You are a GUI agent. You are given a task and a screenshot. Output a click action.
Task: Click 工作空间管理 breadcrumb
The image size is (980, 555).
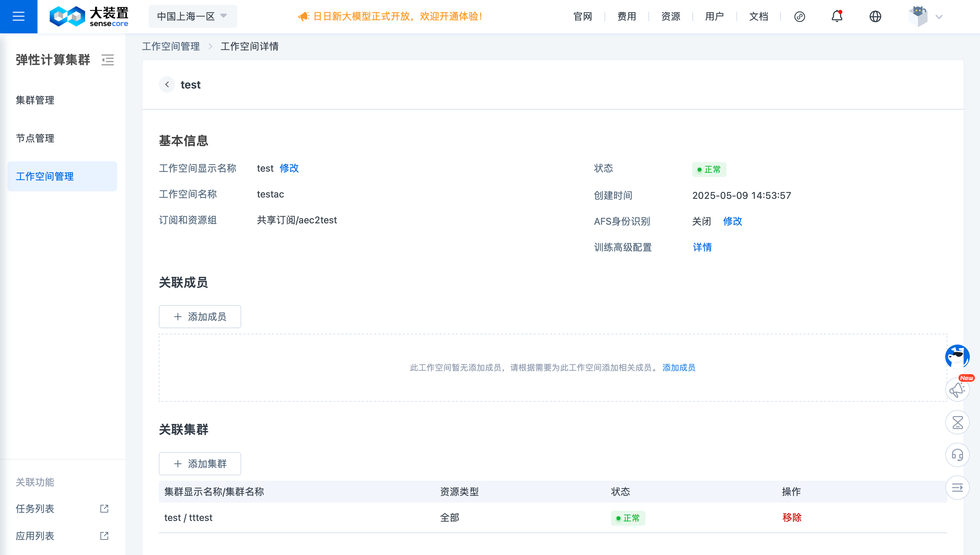[x=171, y=46]
